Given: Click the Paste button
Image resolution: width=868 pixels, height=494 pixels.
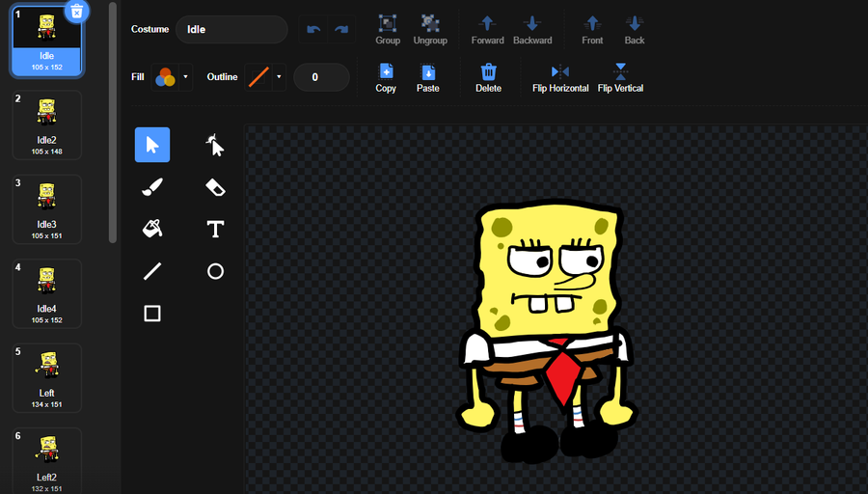Looking at the screenshot, I should coord(428,77).
